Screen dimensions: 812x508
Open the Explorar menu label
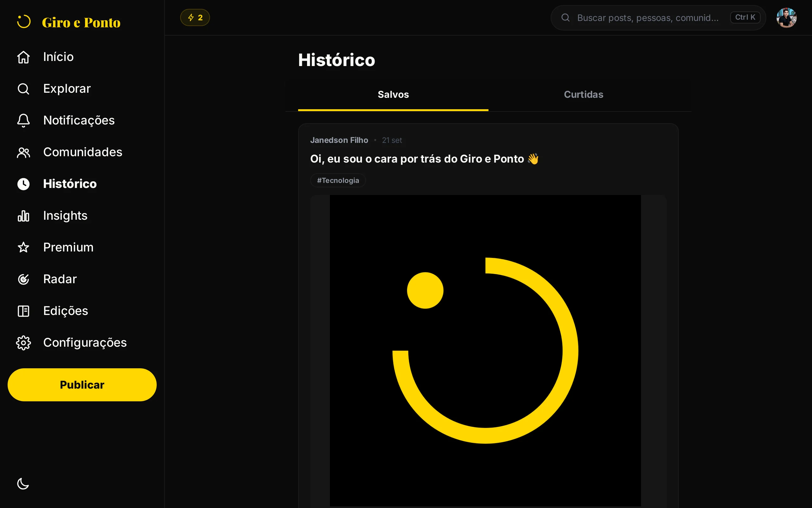pyautogui.click(x=67, y=89)
